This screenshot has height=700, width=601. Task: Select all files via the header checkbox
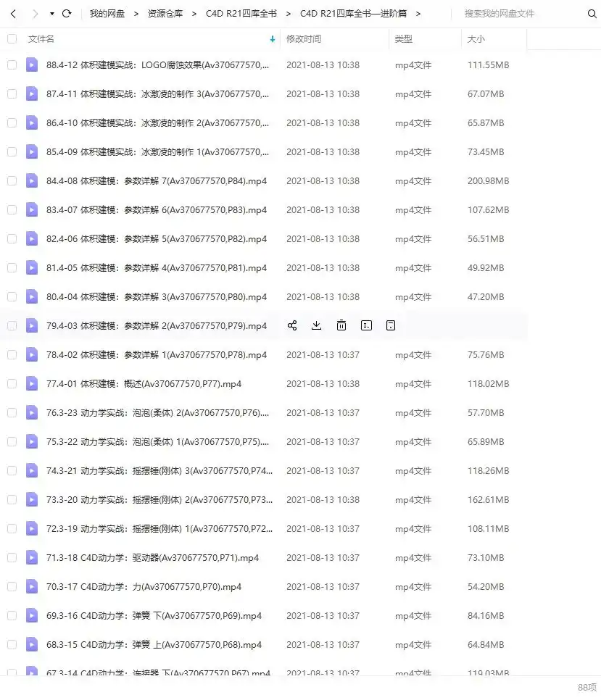(x=11, y=39)
